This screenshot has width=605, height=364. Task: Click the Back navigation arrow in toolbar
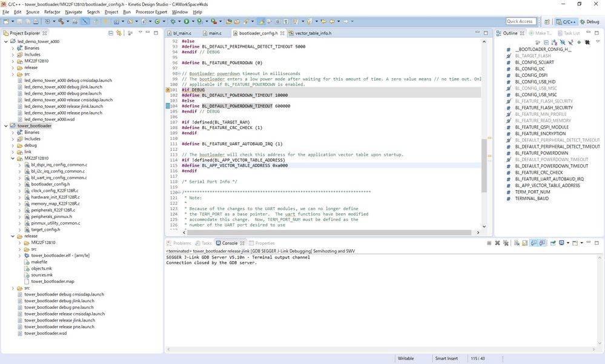point(331,22)
